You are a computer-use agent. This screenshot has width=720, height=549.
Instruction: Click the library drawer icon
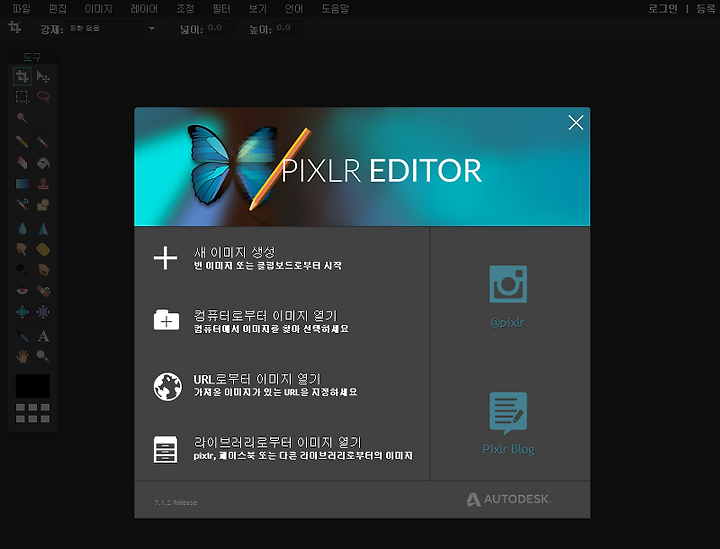pyautogui.click(x=165, y=449)
